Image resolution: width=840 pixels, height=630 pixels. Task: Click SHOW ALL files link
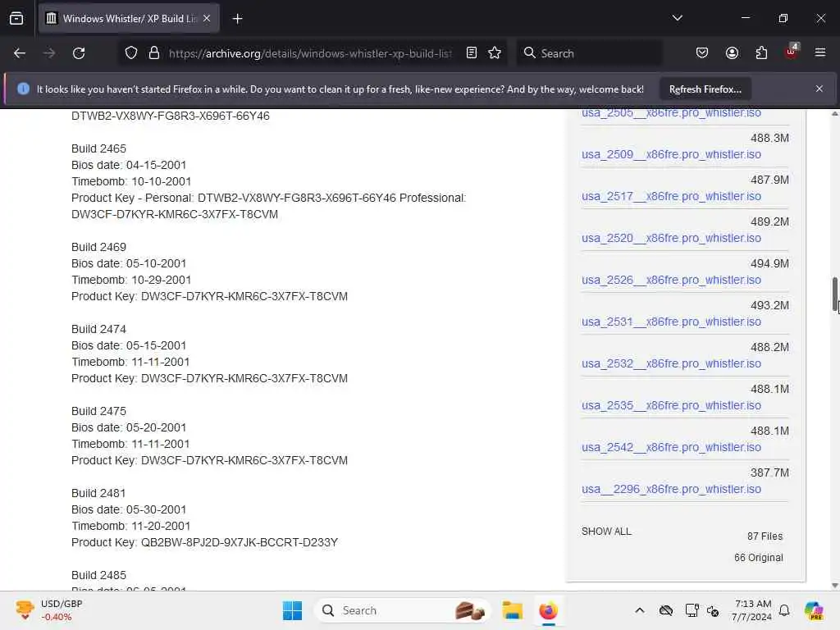click(606, 531)
